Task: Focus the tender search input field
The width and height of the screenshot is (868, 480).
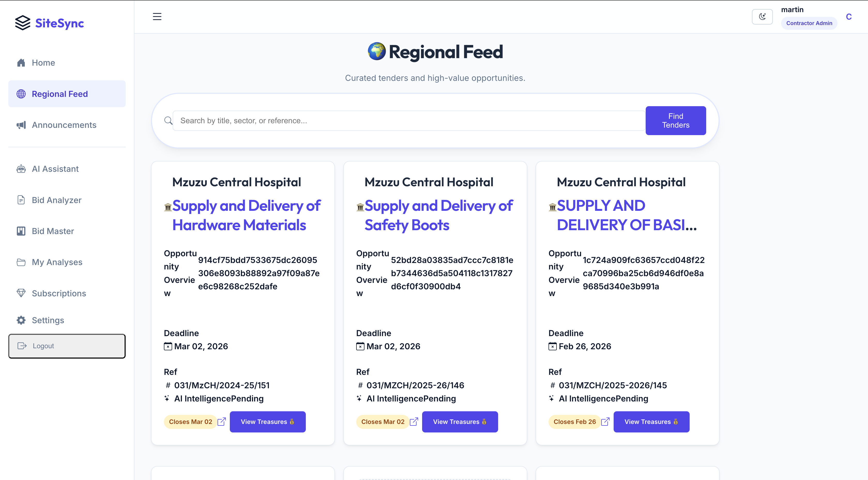Action: pyautogui.click(x=409, y=121)
